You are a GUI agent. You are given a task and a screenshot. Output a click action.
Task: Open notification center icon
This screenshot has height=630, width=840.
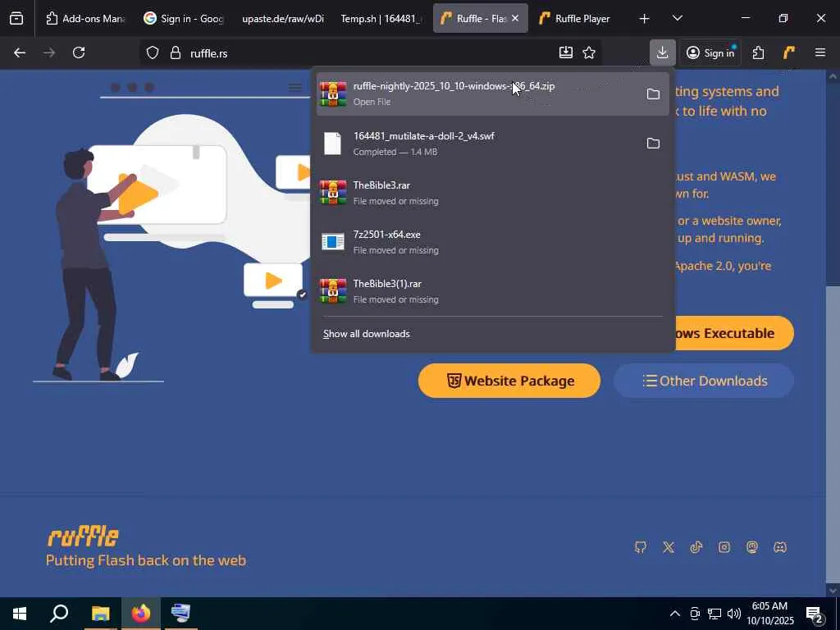[815, 614]
